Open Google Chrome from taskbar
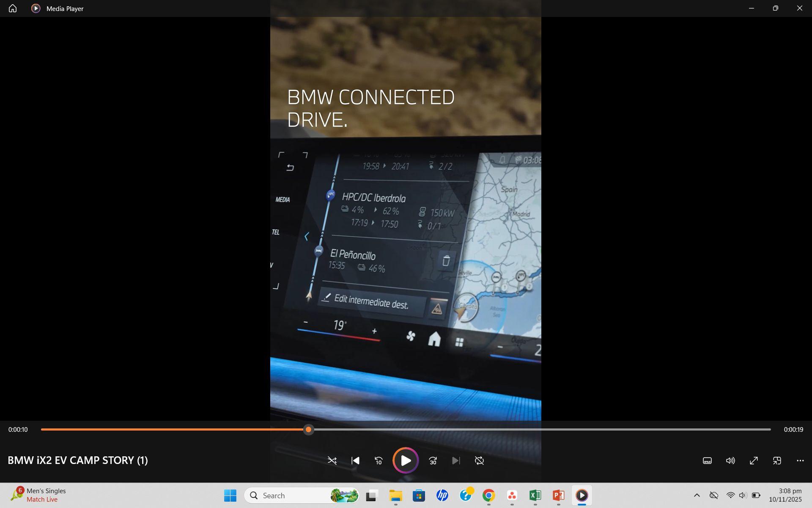This screenshot has width=812, height=508. pyautogui.click(x=488, y=495)
